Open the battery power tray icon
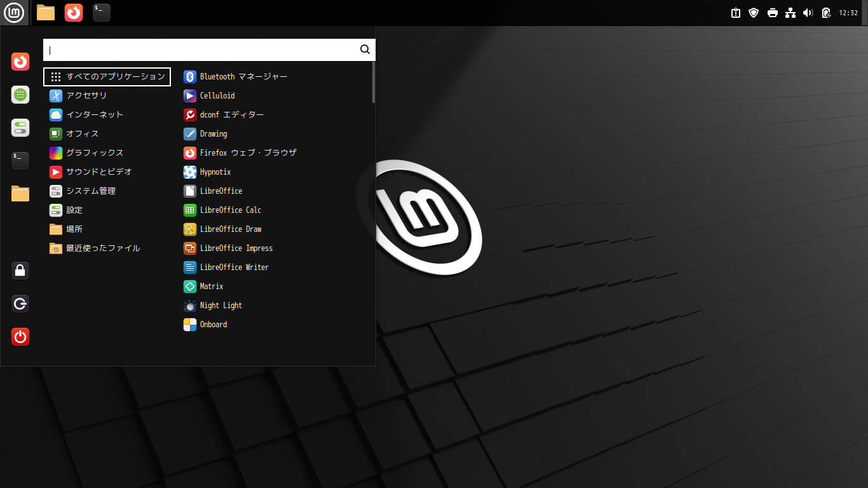This screenshot has height=488, width=868. [x=826, y=13]
